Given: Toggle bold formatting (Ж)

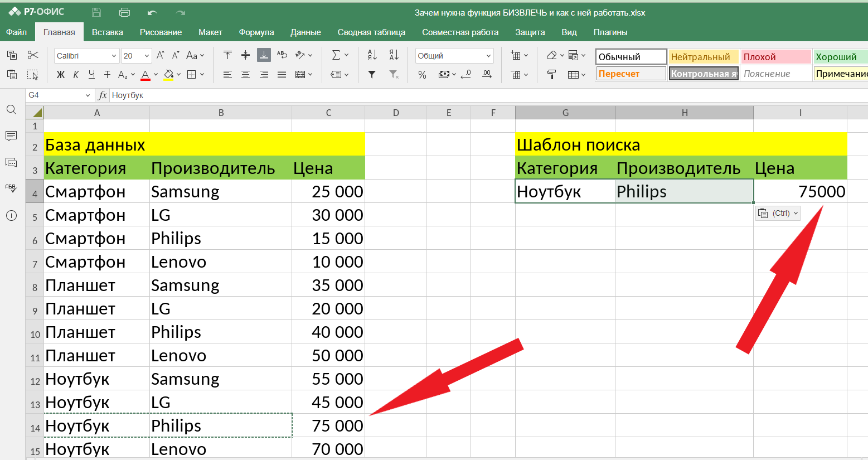Looking at the screenshot, I should click(x=61, y=74).
